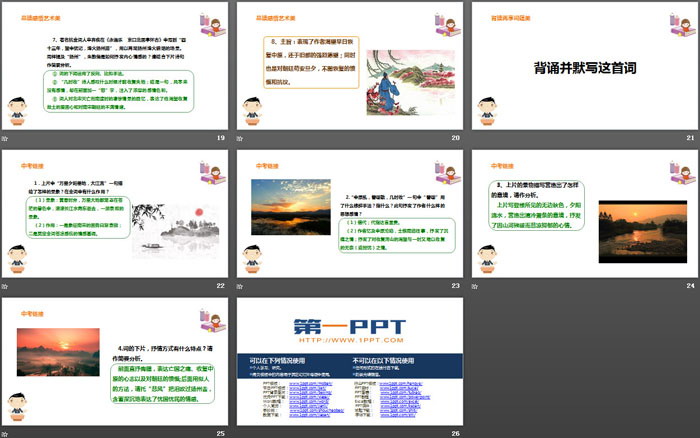The width and height of the screenshot is (700, 438).
Task: Click the slide number 22 label
Action: coord(220,285)
